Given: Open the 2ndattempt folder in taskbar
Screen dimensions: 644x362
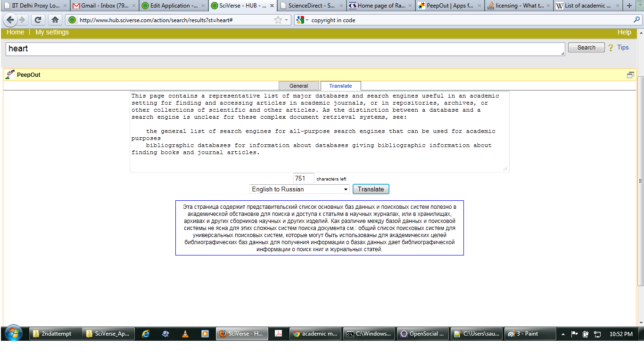Looking at the screenshot, I should coord(55,333).
